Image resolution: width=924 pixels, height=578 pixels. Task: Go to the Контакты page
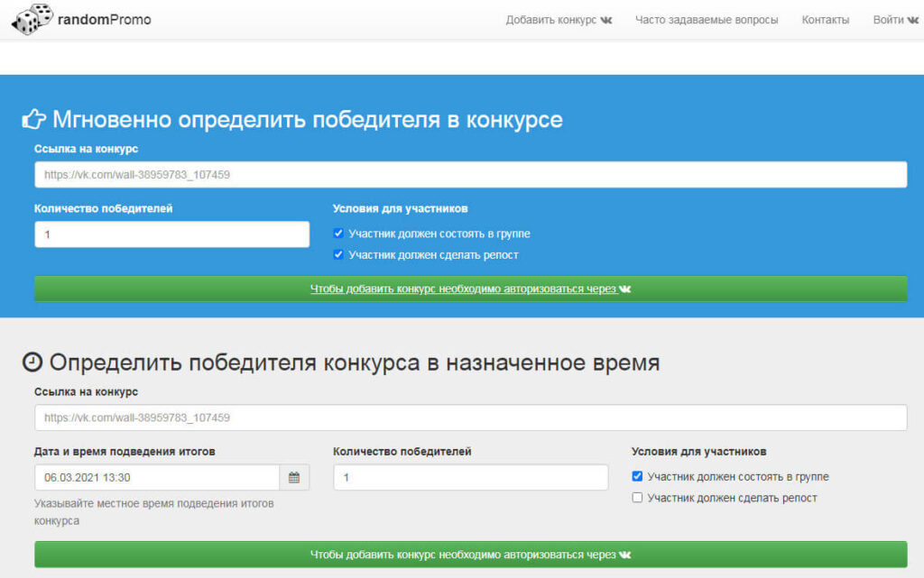point(825,20)
